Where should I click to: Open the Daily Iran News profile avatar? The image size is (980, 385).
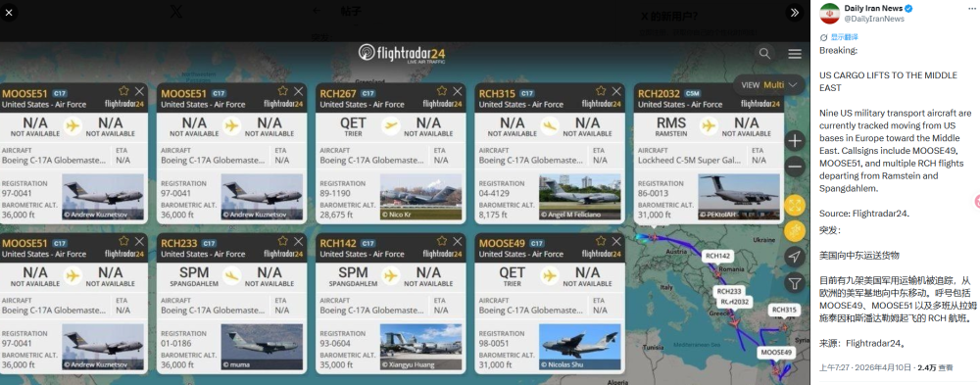click(x=829, y=13)
